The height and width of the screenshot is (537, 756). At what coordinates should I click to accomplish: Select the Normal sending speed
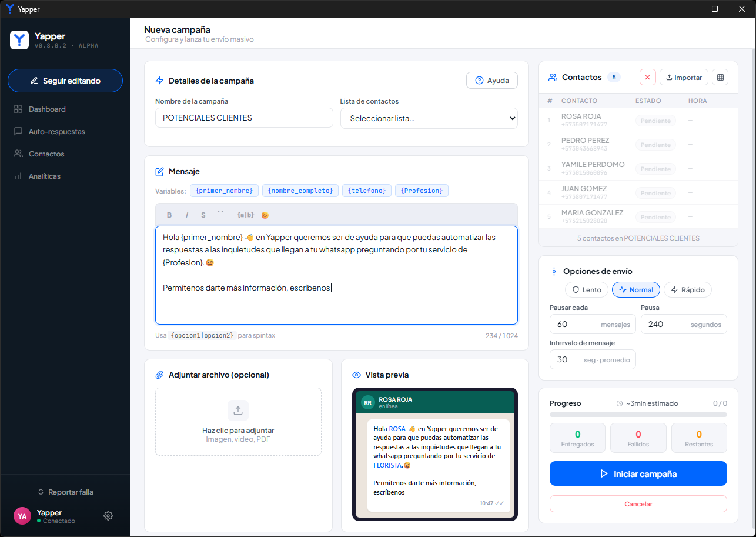636,289
